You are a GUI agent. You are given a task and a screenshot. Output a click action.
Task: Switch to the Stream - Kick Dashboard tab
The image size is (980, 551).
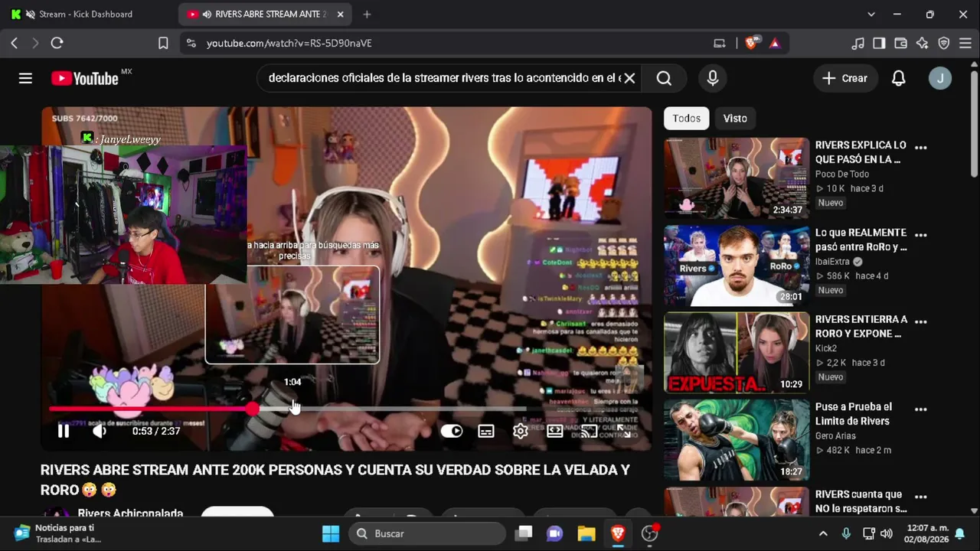(x=86, y=14)
